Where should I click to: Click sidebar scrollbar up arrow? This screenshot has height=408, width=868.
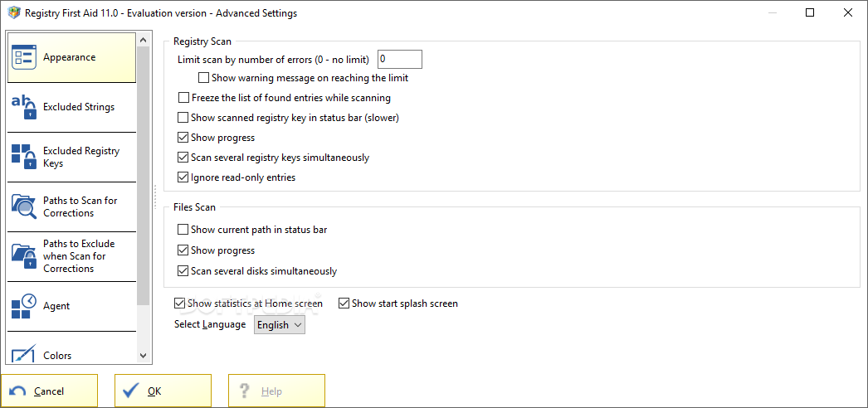144,40
